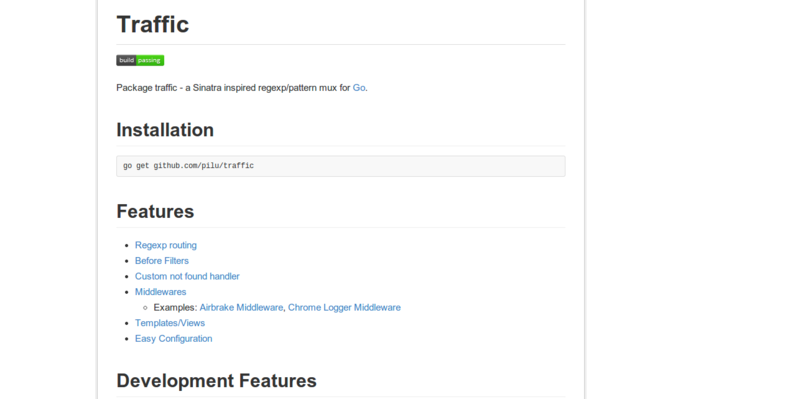
Task: Open the Custom not found handler link
Action: coord(187,277)
